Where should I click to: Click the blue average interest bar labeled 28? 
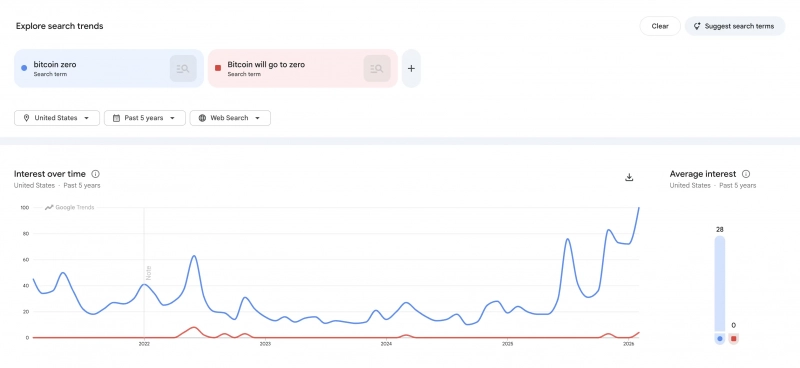(x=719, y=284)
